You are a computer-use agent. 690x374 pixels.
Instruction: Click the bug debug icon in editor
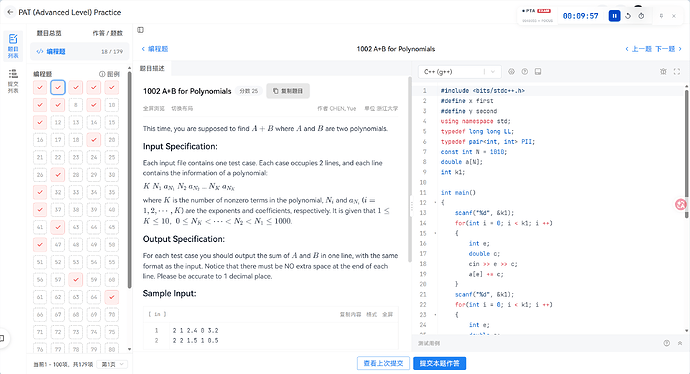click(663, 71)
